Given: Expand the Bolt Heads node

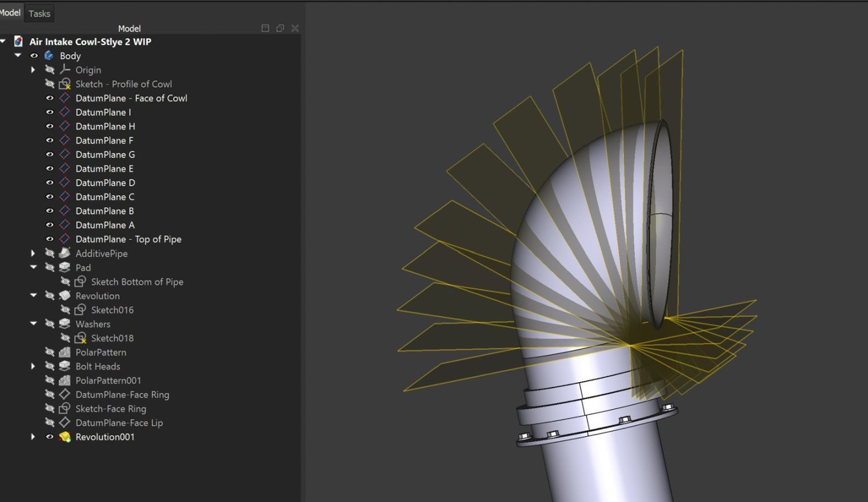Looking at the screenshot, I should [34, 366].
